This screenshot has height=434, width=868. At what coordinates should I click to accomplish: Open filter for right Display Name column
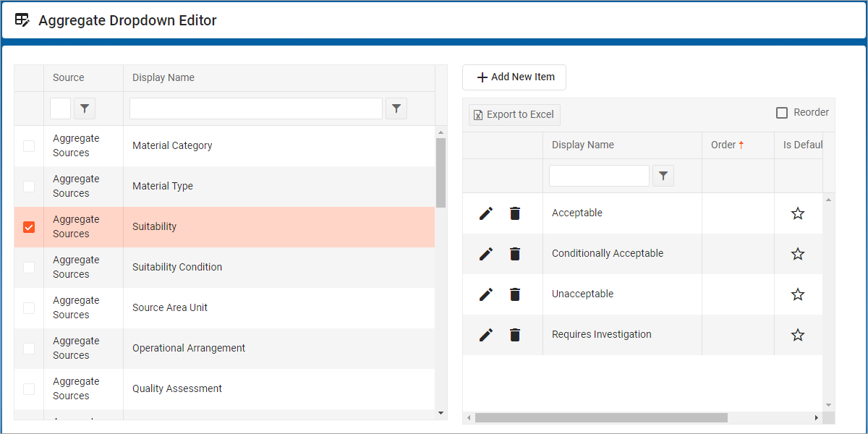point(663,176)
